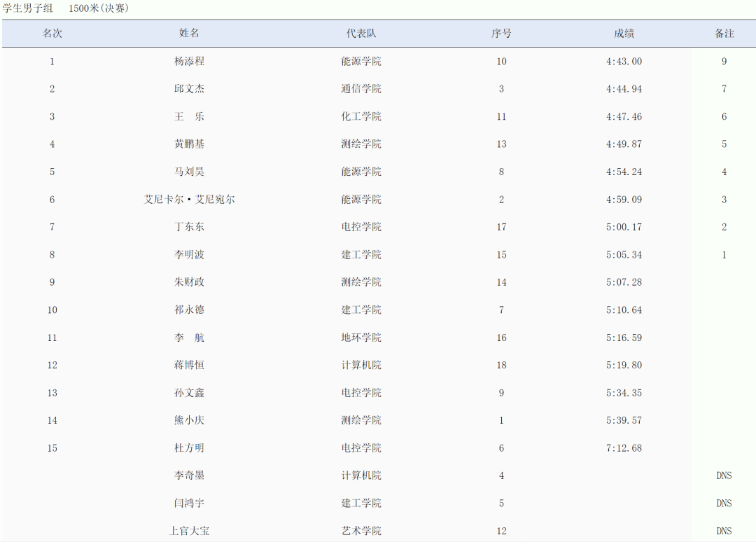Select the 成绩 column header

point(624,34)
